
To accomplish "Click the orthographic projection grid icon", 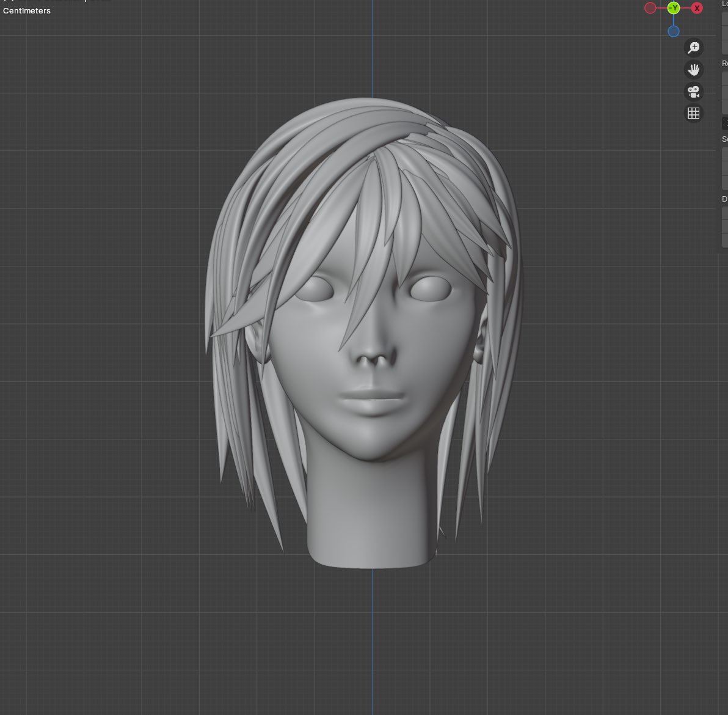I will pyautogui.click(x=694, y=113).
